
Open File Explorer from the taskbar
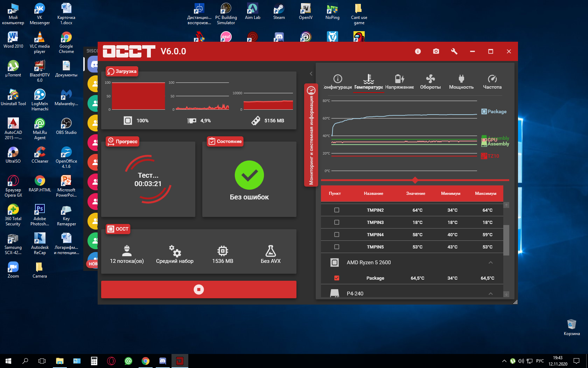click(x=59, y=361)
